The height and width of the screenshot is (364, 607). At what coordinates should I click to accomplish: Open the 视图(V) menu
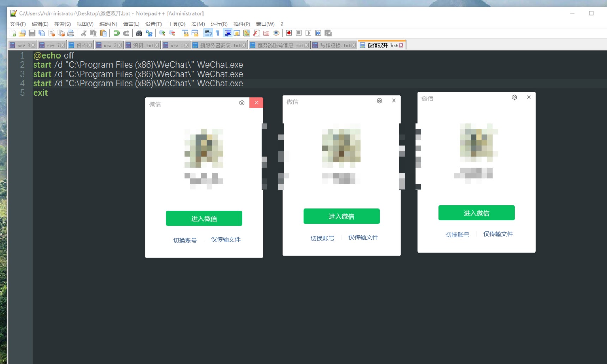(x=85, y=24)
